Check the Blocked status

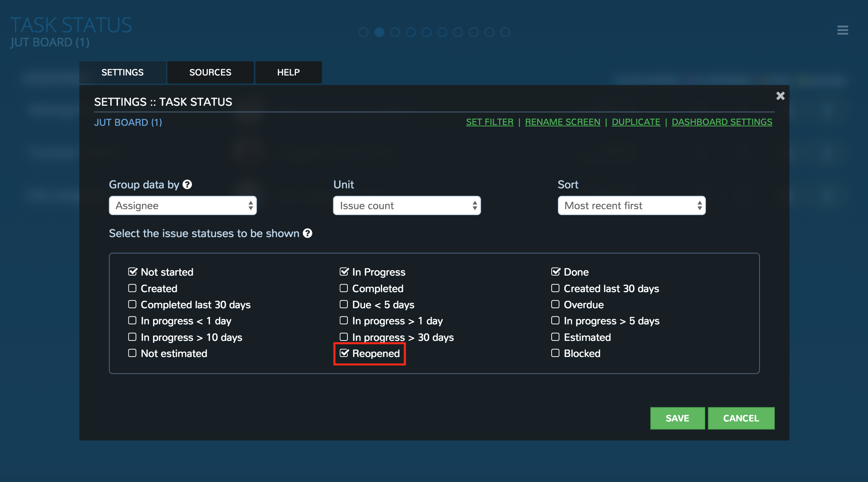(x=555, y=353)
